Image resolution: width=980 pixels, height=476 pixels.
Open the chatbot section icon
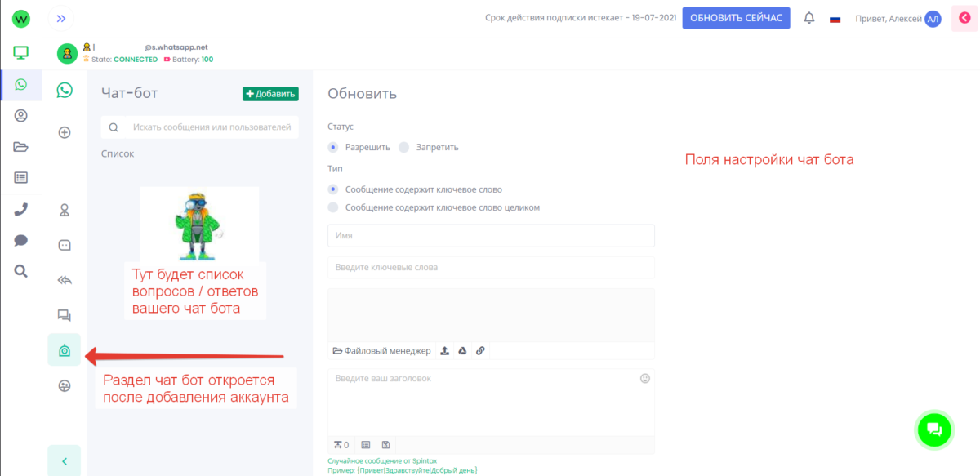[x=65, y=350]
